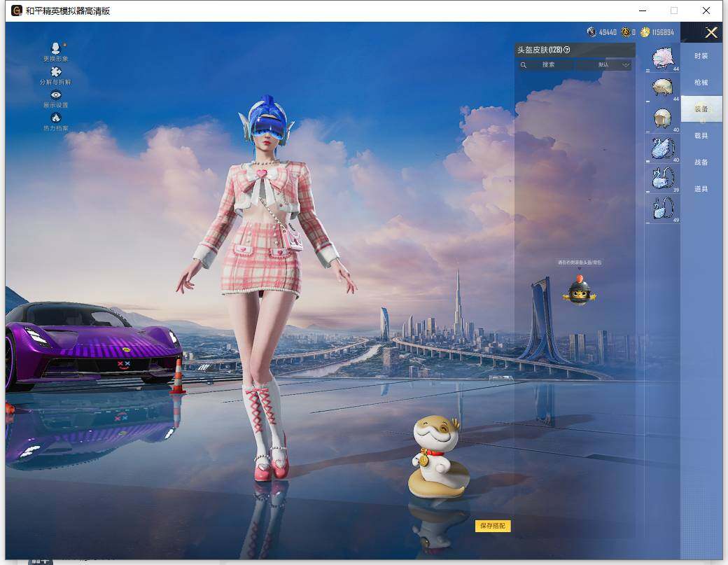
Task: Minimize the 和平精英模拟器高清版 window
Action: coord(643,11)
